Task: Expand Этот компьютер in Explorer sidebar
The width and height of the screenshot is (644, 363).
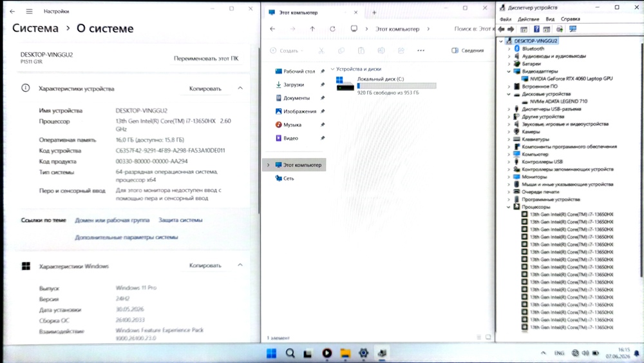Action: pos(269,165)
